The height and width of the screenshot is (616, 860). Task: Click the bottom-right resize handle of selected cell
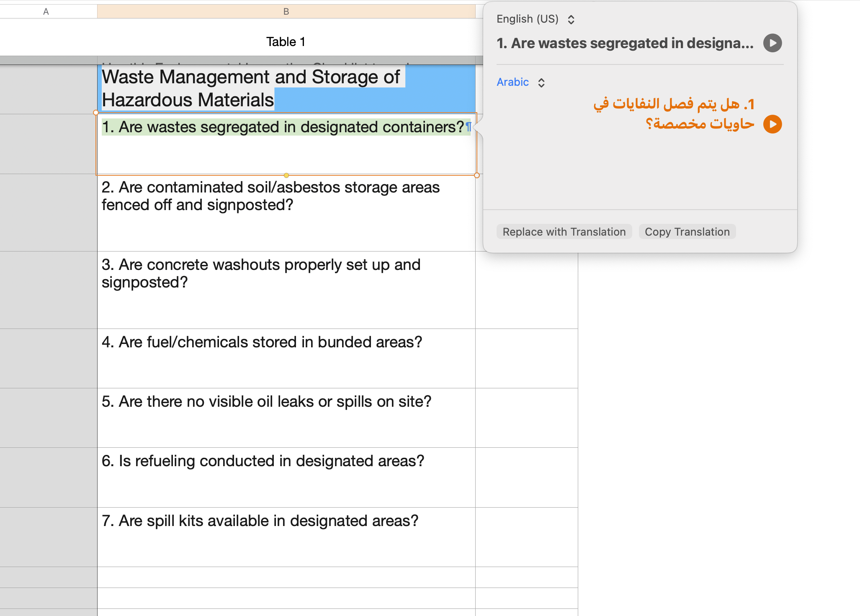pos(476,175)
